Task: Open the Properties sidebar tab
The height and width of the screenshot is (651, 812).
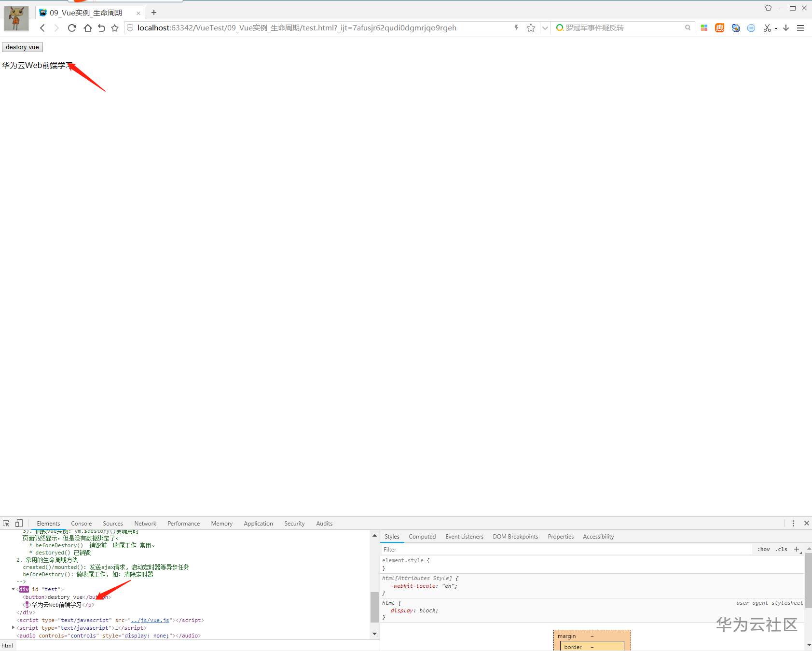Action: click(x=561, y=537)
